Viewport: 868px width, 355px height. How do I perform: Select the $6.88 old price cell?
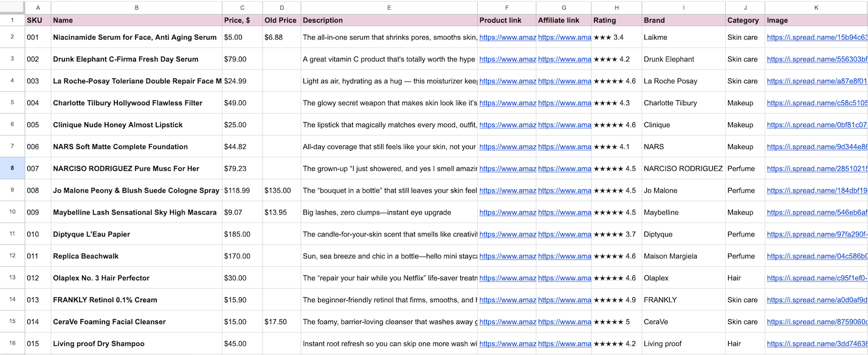[x=281, y=37]
